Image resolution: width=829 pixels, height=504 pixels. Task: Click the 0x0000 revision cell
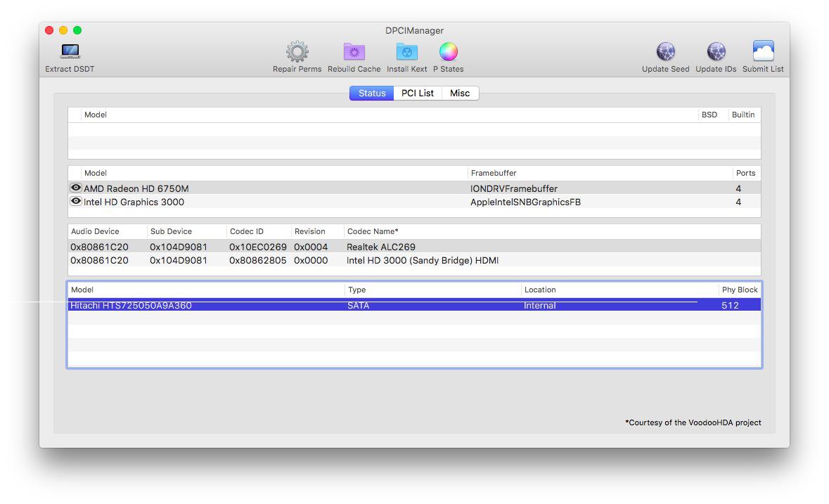pyautogui.click(x=311, y=261)
